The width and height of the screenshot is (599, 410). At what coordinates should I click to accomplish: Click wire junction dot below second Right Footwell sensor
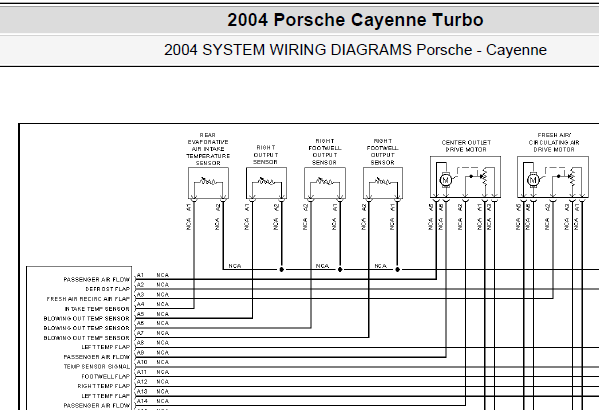click(397, 269)
